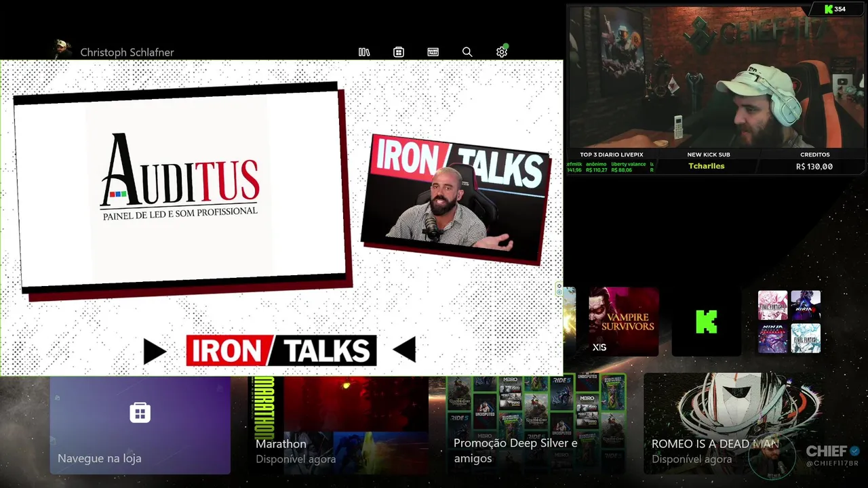Open the Final Fantasy and Ninja games group
The image size is (868, 488).
click(x=789, y=321)
